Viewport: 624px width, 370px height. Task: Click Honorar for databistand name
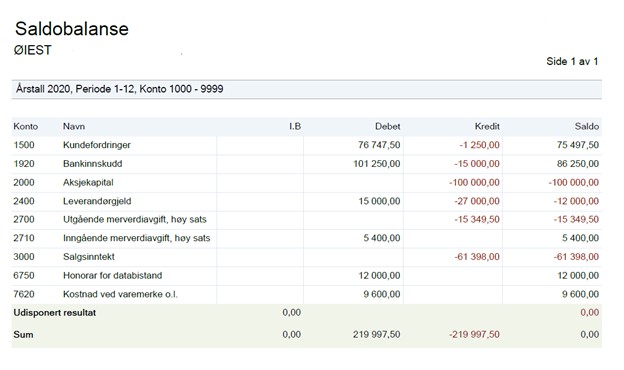pyautogui.click(x=112, y=275)
